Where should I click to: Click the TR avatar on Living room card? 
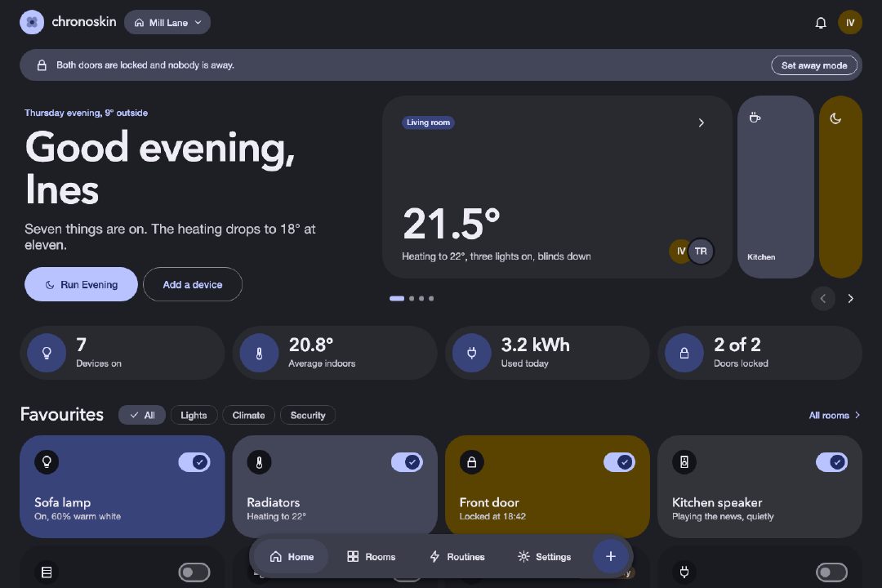(701, 251)
